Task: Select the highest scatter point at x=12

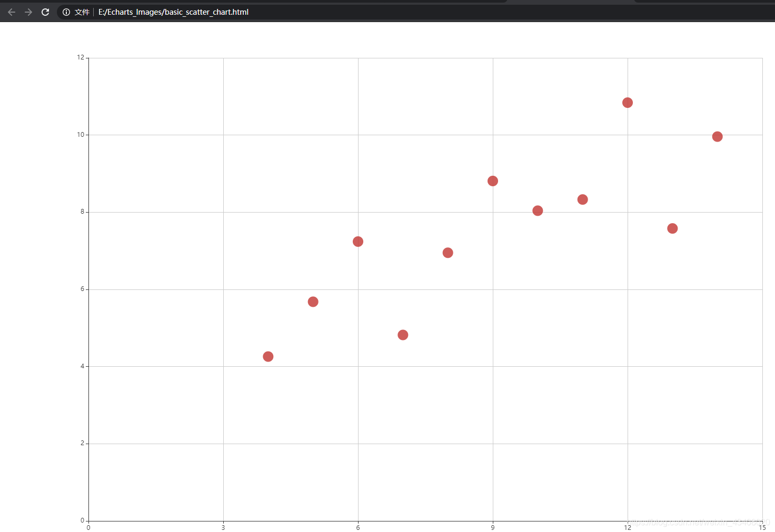Action: pyautogui.click(x=628, y=103)
